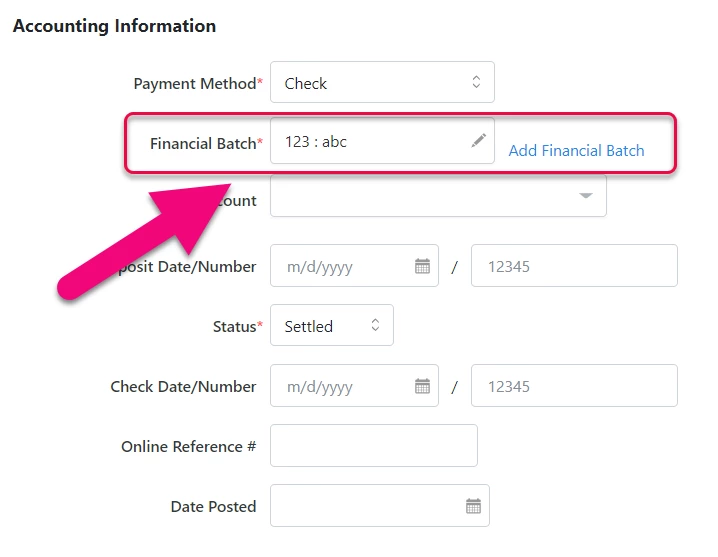
Task: Focus the Check Date m/d/yyyy field
Action: pyautogui.click(x=354, y=386)
